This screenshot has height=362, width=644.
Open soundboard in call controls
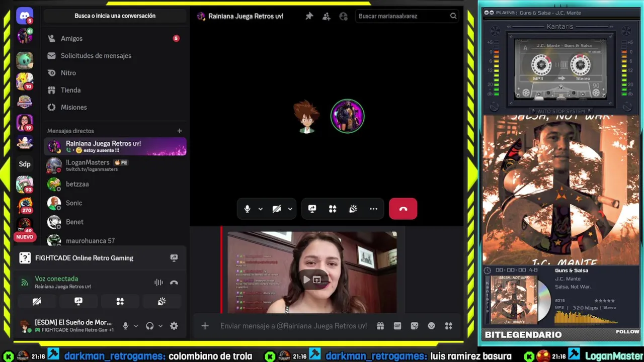pos(353,209)
